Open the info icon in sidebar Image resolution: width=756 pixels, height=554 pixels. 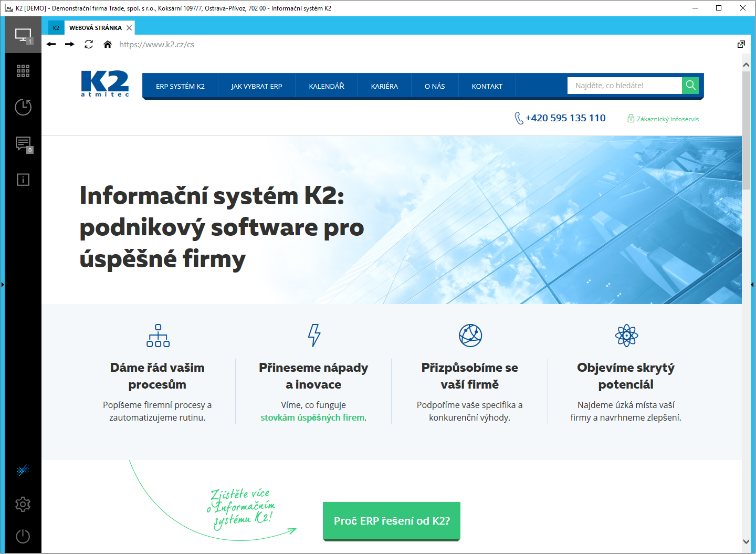[x=23, y=180]
